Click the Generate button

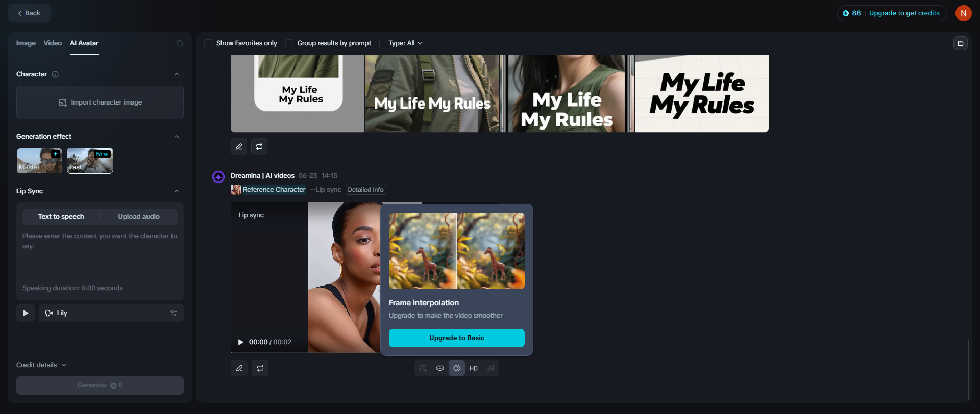click(x=100, y=385)
